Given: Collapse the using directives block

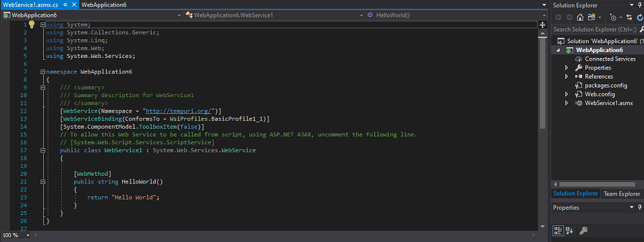Looking at the screenshot, I should (43, 24).
